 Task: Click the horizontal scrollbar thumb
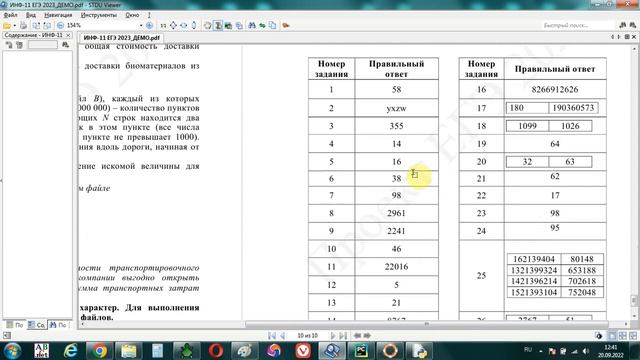tap(427, 324)
